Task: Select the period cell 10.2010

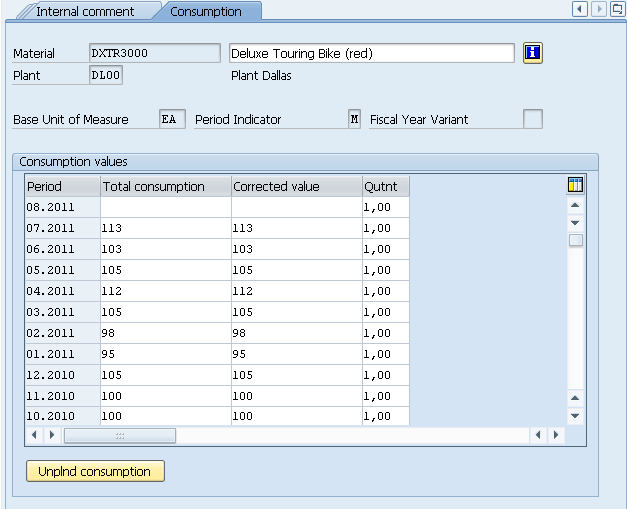Action: (62, 416)
